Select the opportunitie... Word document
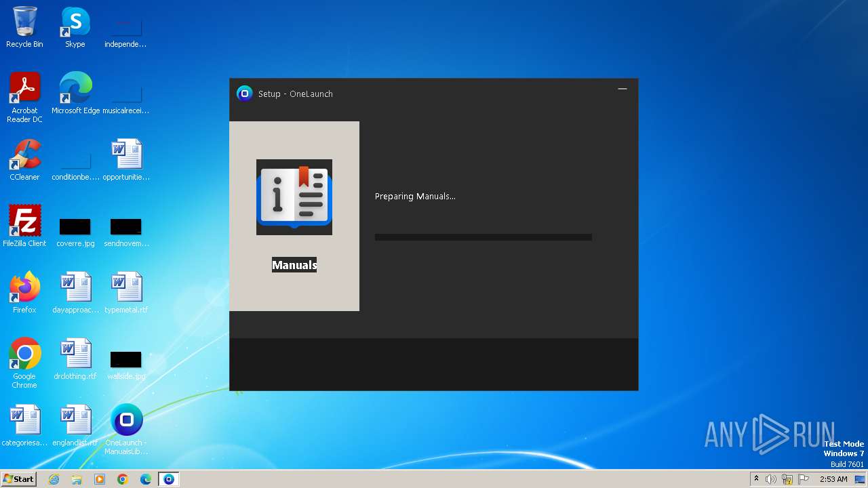The width and height of the screenshot is (868, 488). [x=125, y=160]
